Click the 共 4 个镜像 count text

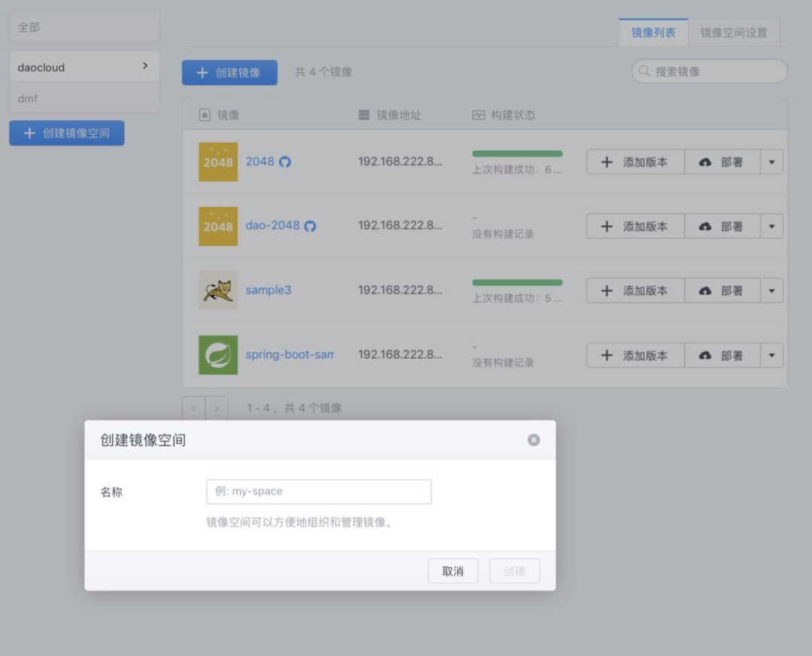(323, 72)
